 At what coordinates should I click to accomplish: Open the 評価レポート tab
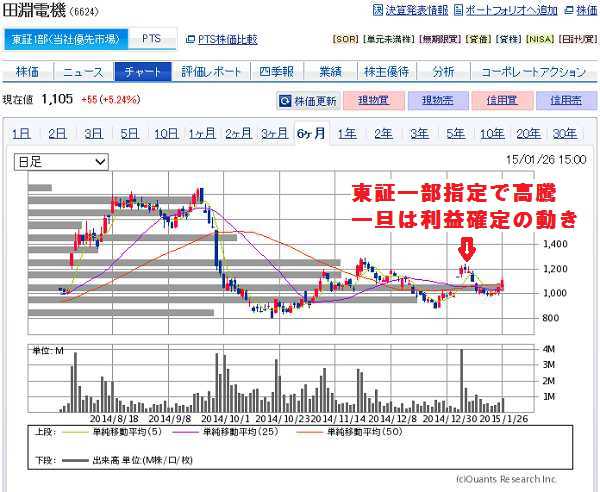211,72
